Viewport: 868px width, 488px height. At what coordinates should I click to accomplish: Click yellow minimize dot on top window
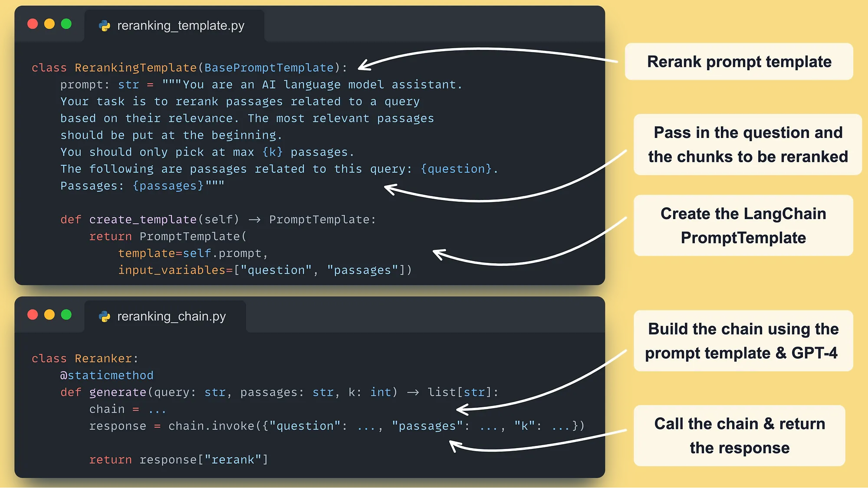click(49, 24)
